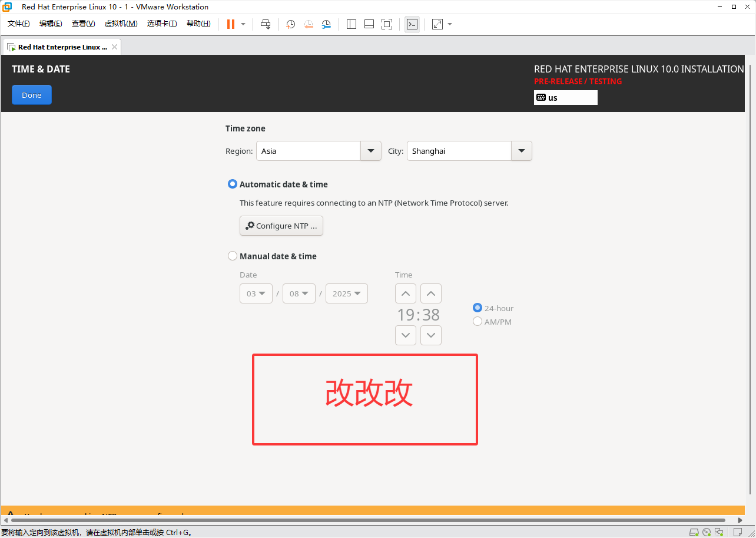Toggle the thumbnail bar view
Screen dimensions: 756x538
point(369,24)
